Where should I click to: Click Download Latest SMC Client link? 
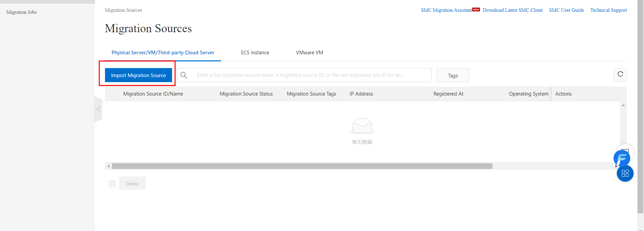pos(513,10)
